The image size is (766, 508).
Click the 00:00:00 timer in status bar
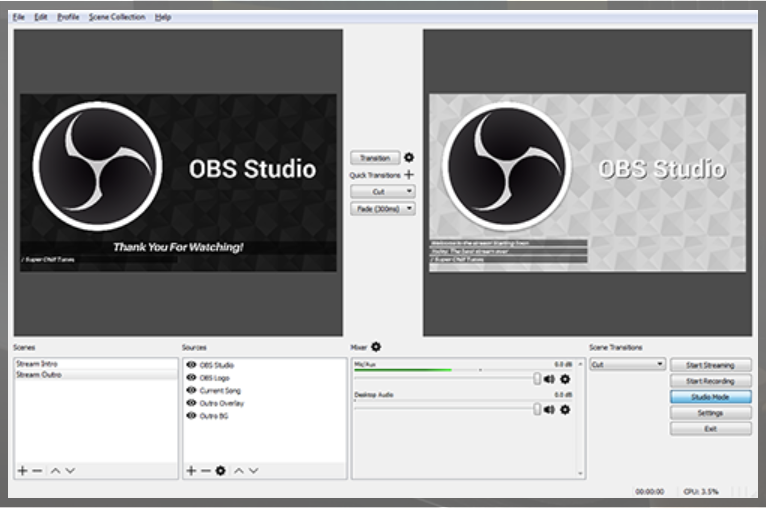coord(649,491)
